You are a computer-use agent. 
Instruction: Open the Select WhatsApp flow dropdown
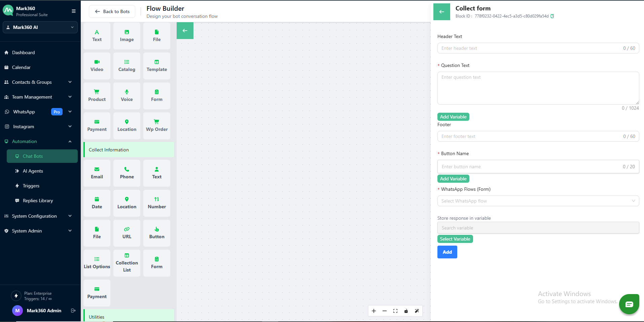coord(538,201)
